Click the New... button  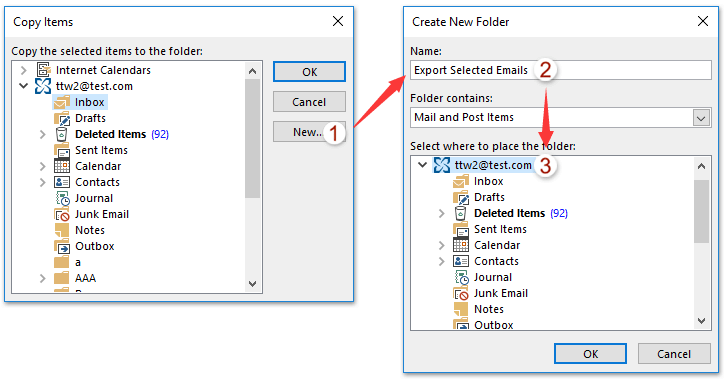pyautogui.click(x=309, y=132)
